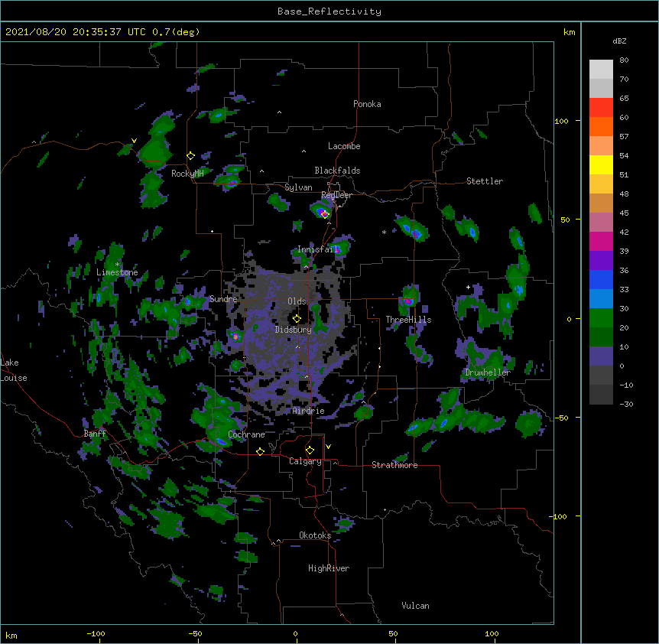Screen dimensions: 659x644
Task: Click the yellow diamond marker near RockyMH
Action: click(x=191, y=155)
